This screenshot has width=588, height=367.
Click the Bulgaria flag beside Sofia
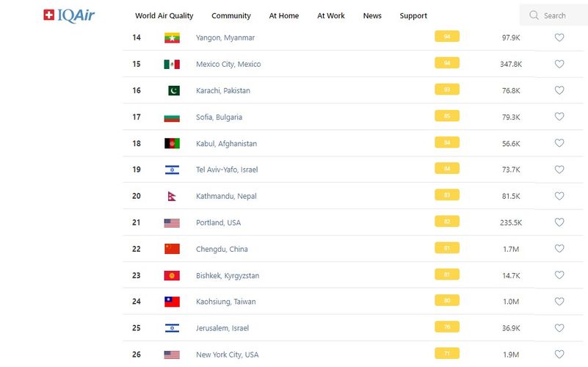172,117
